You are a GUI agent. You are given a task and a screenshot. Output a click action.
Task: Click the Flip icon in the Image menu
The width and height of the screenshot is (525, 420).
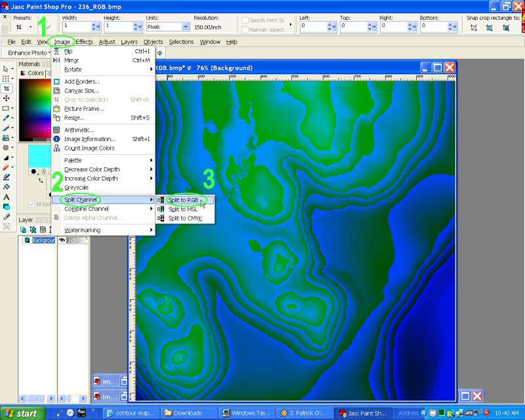click(56, 51)
